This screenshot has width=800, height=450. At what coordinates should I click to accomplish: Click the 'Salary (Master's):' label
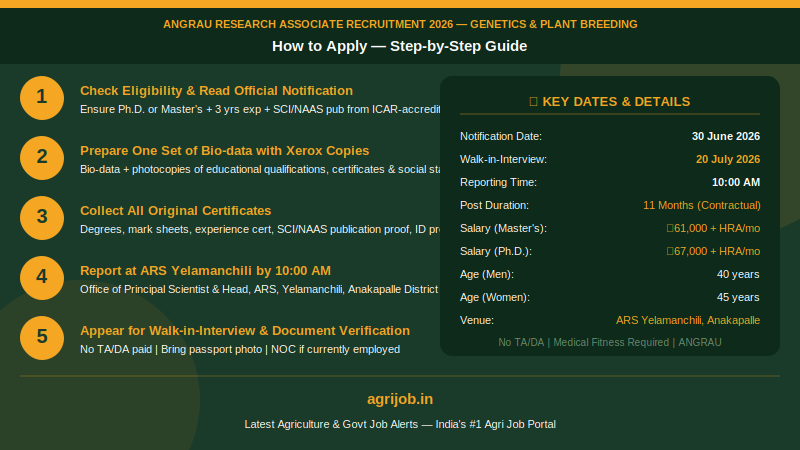503,228
